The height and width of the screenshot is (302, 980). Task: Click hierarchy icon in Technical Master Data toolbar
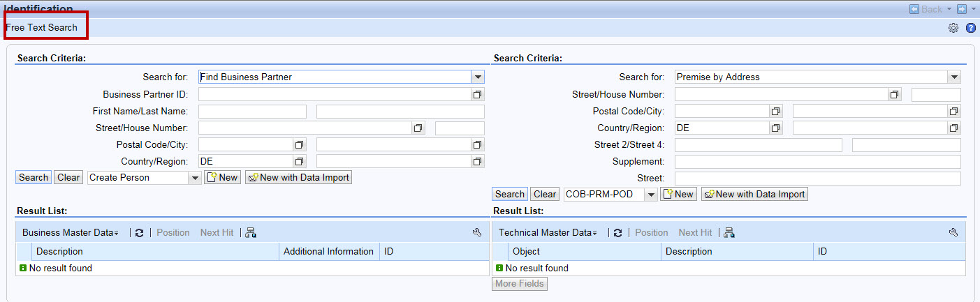pos(729,233)
